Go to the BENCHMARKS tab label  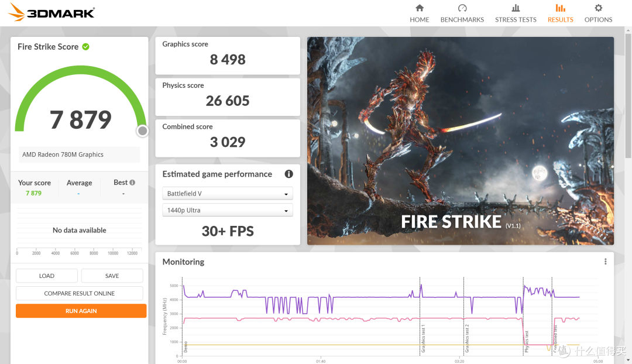[462, 20]
